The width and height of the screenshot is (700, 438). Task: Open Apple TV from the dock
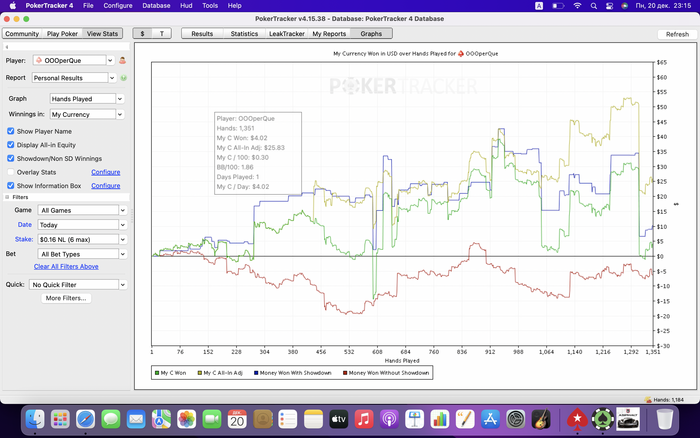(x=338, y=419)
